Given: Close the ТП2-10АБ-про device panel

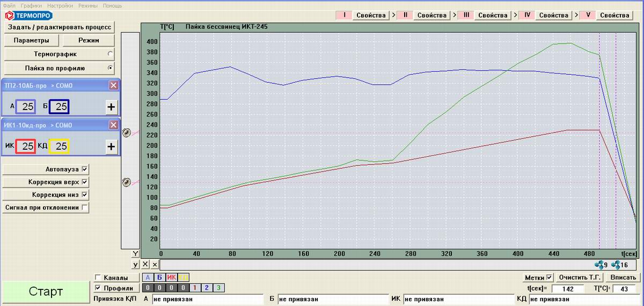Looking at the screenshot, I should point(113,85).
